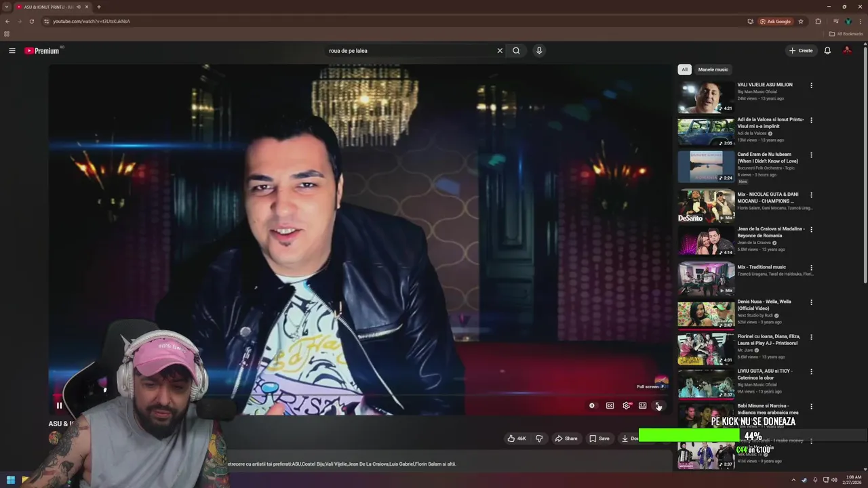The width and height of the screenshot is (868, 488).
Task: Open VALI VIJELIE ASU MILION video thumbnail
Action: (706, 97)
